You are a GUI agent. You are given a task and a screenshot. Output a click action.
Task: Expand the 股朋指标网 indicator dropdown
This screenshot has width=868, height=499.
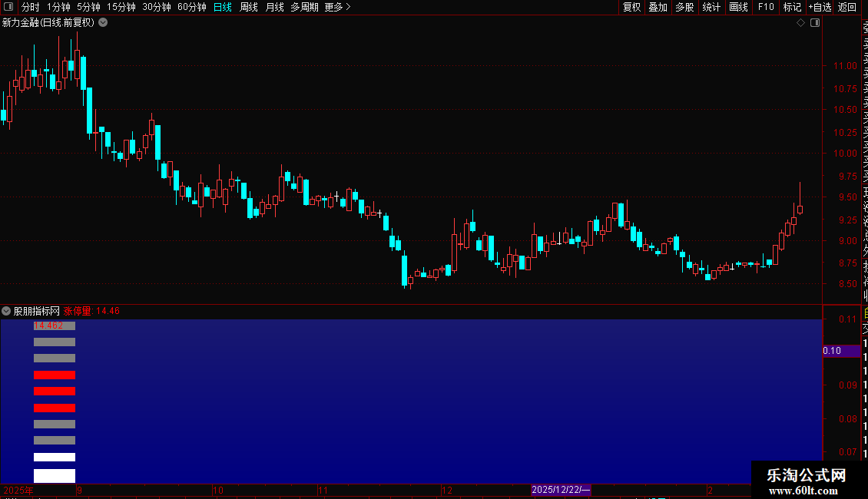click(6, 311)
